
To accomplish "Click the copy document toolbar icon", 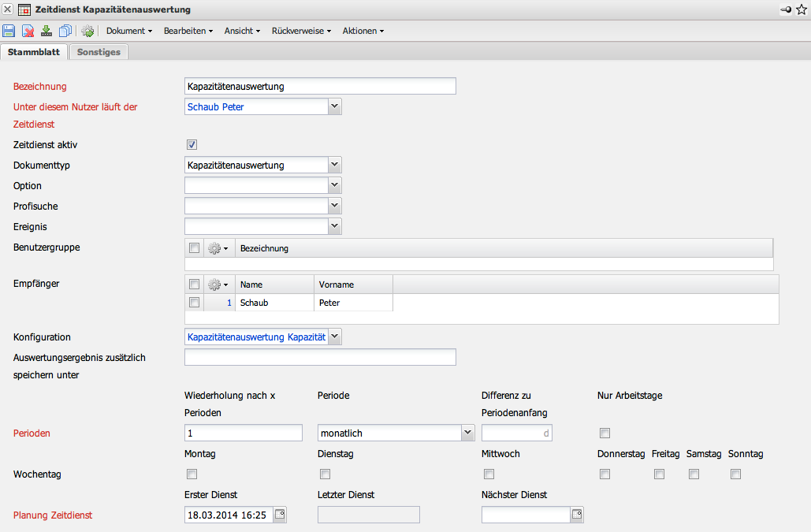I will (65, 31).
